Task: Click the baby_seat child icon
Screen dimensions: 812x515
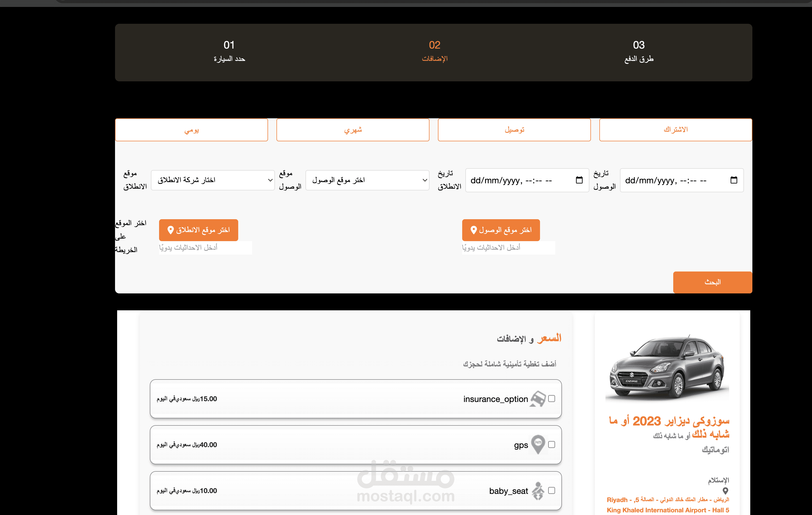Action: 538,491
